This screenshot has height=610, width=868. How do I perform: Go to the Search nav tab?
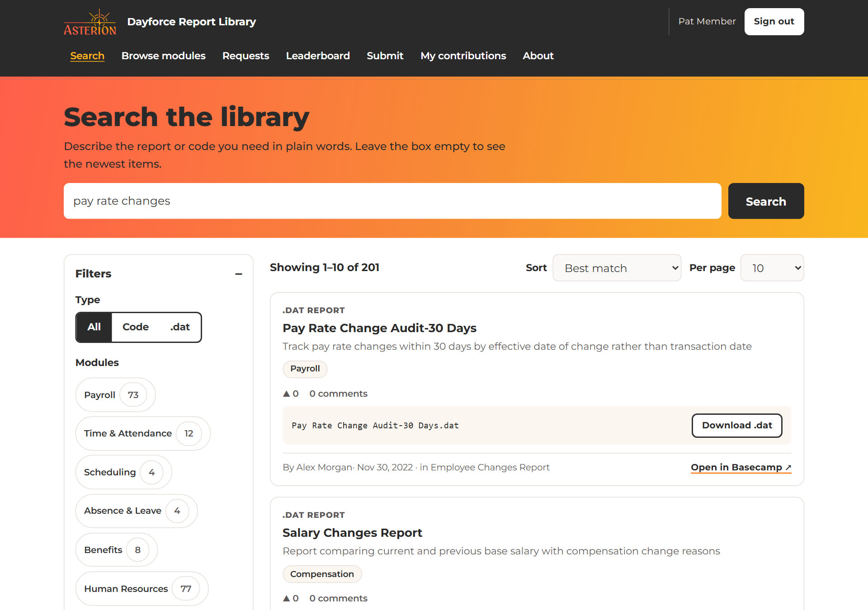coord(87,56)
